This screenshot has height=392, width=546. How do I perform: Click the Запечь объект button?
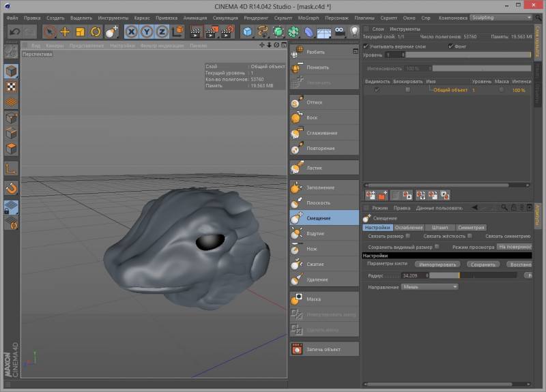coord(324,349)
